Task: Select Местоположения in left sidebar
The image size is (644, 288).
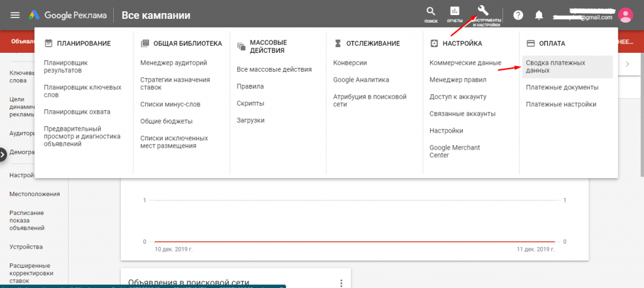Action: 35,194
